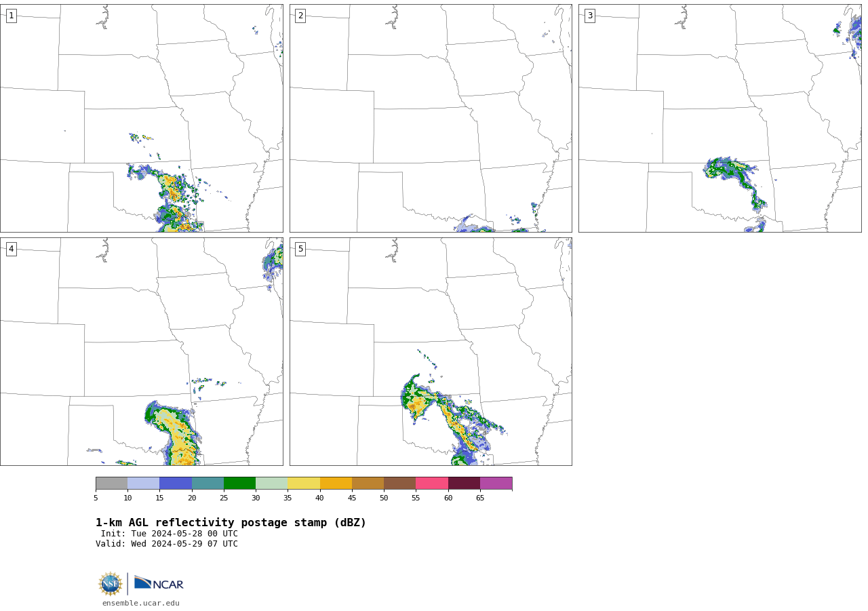868x611 pixels.
Task: Click the colorbar tick label '35'
Action: tap(288, 498)
